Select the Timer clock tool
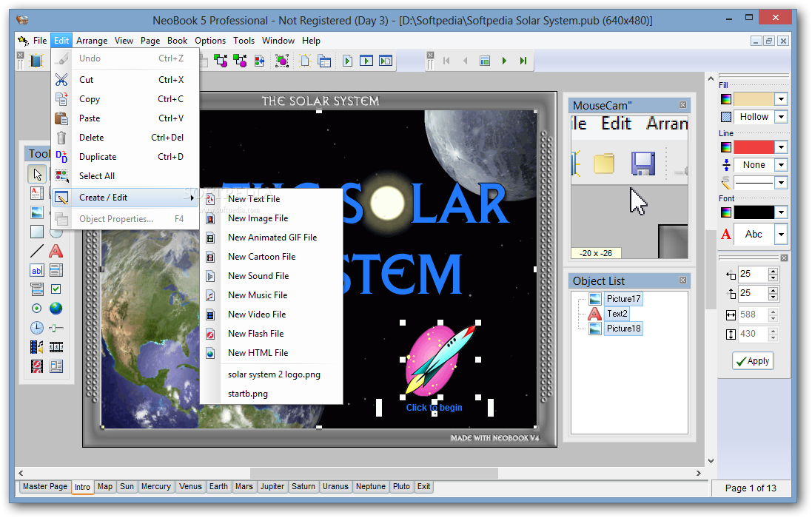The height and width of the screenshot is (518, 812). pyautogui.click(x=37, y=328)
